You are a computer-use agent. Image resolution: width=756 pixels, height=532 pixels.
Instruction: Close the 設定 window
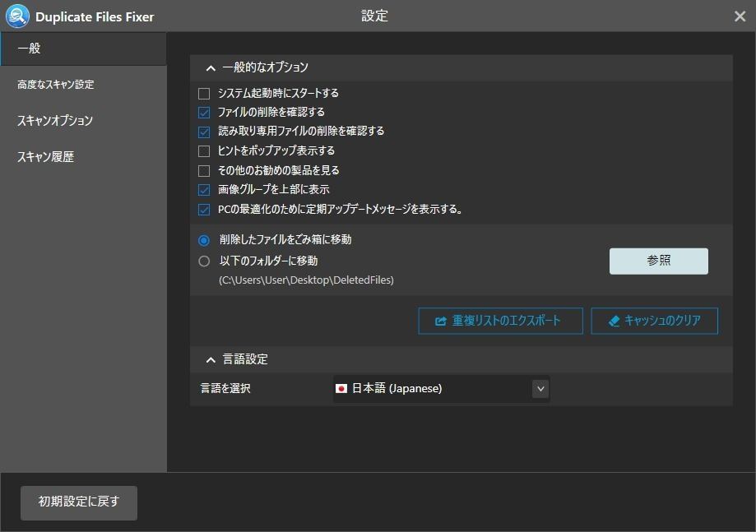tap(740, 16)
